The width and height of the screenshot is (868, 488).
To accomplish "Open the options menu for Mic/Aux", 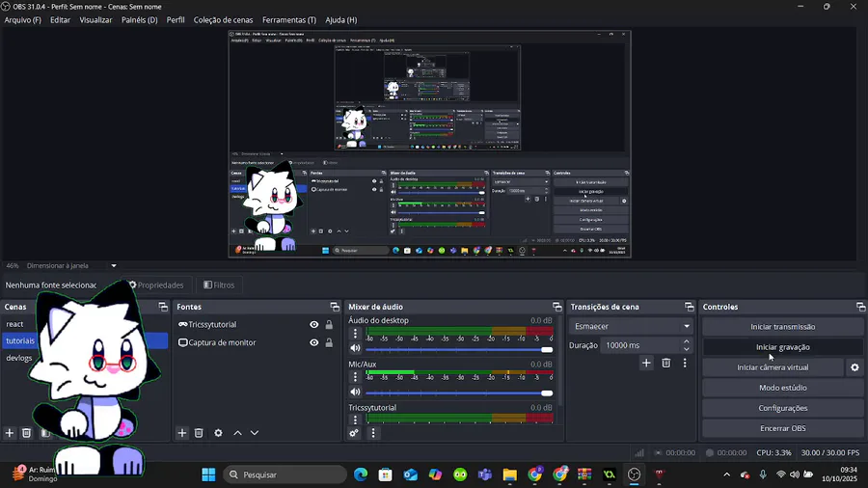I will pos(355,377).
